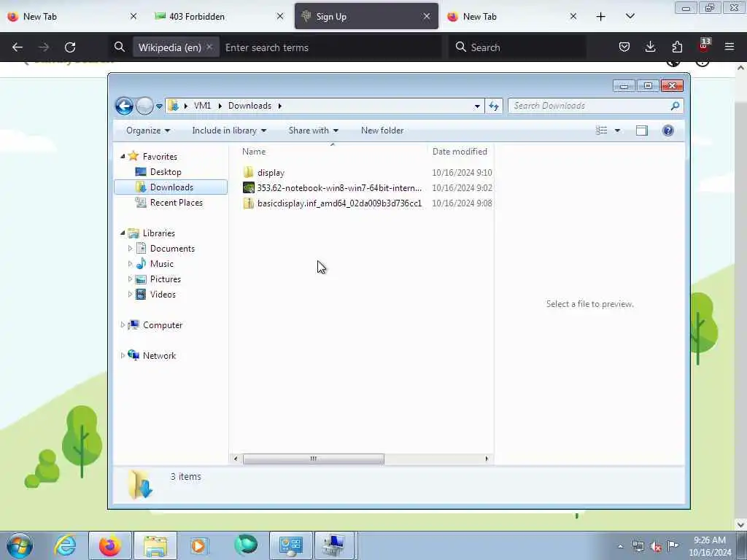This screenshot has height=560, width=747.
Task: Click the Enter search terms field
Action: pos(331,47)
